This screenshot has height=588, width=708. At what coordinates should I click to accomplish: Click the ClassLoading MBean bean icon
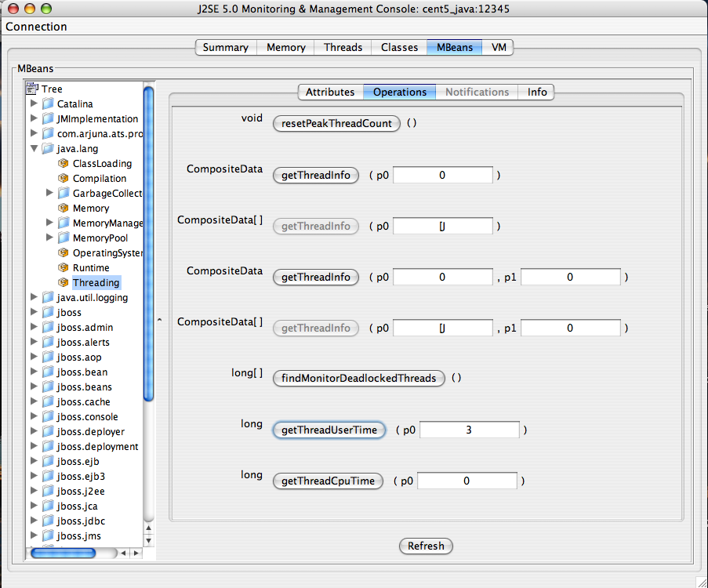(x=64, y=163)
